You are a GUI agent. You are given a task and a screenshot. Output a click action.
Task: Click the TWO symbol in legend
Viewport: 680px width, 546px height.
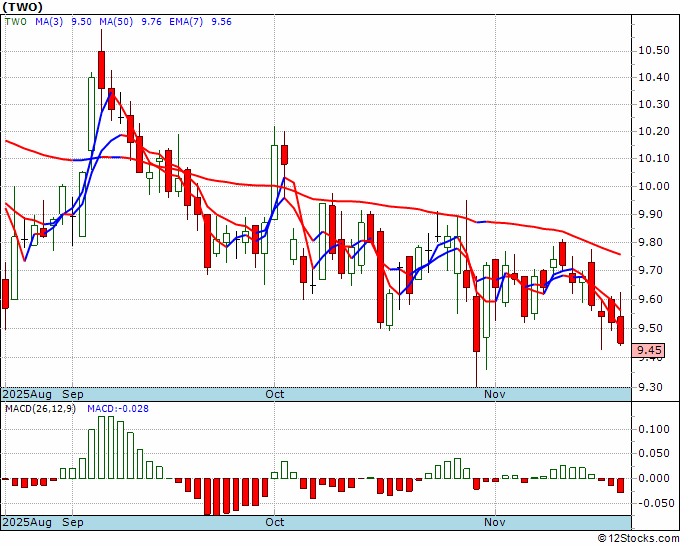coord(16,22)
